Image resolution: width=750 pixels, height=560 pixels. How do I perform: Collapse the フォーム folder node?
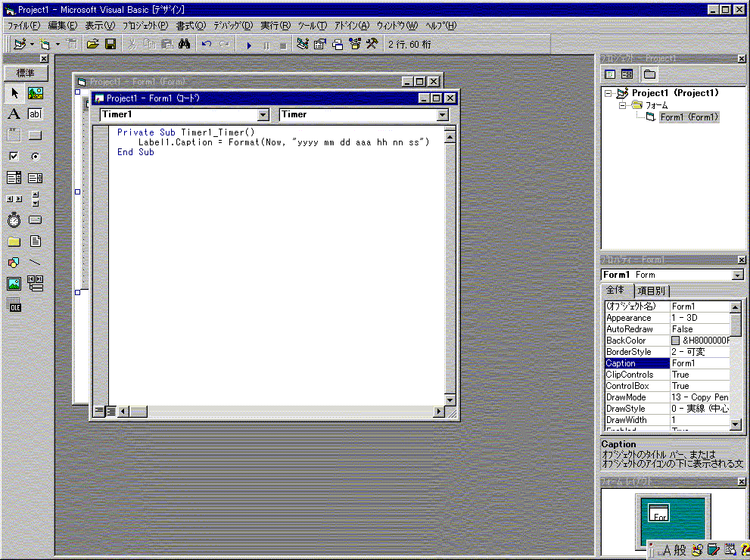[622, 105]
